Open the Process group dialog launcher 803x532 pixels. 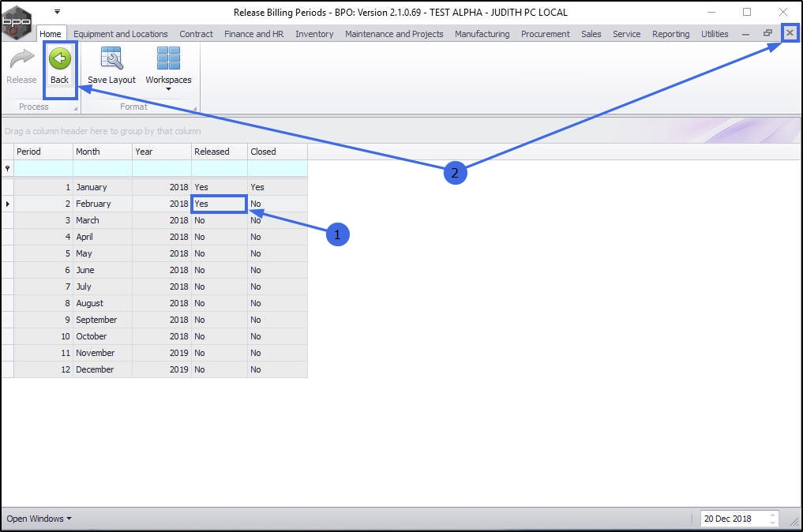pyautogui.click(x=75, y=109)
